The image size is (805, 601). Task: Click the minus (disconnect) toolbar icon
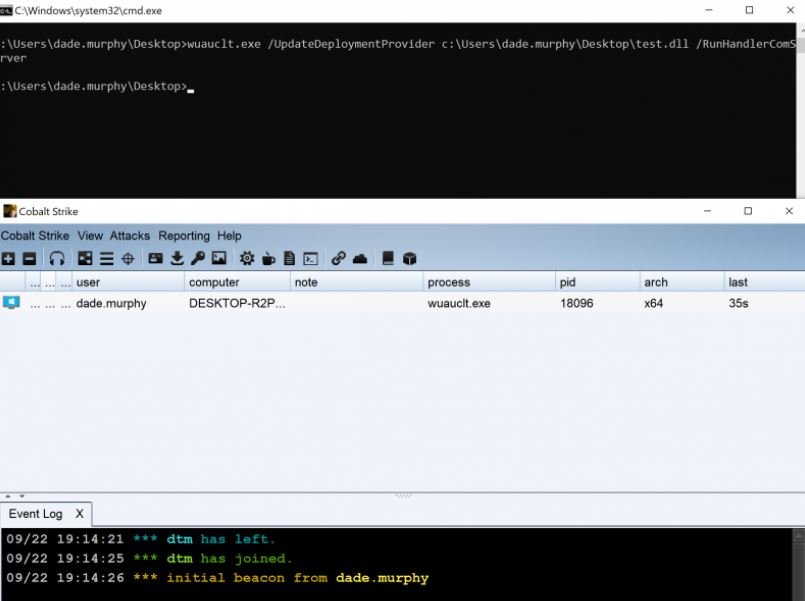[x=29, y=259]
